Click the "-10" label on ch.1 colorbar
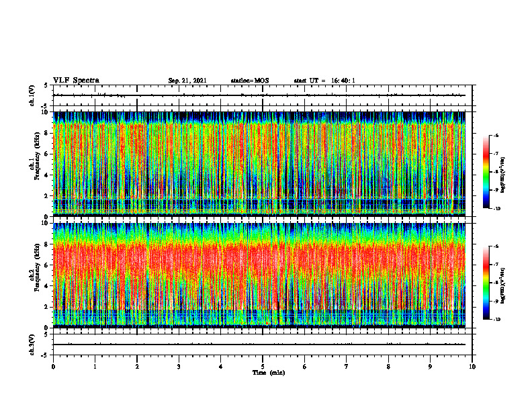Image resolution: width=532 pixels, height=411 pixels. 496,209
